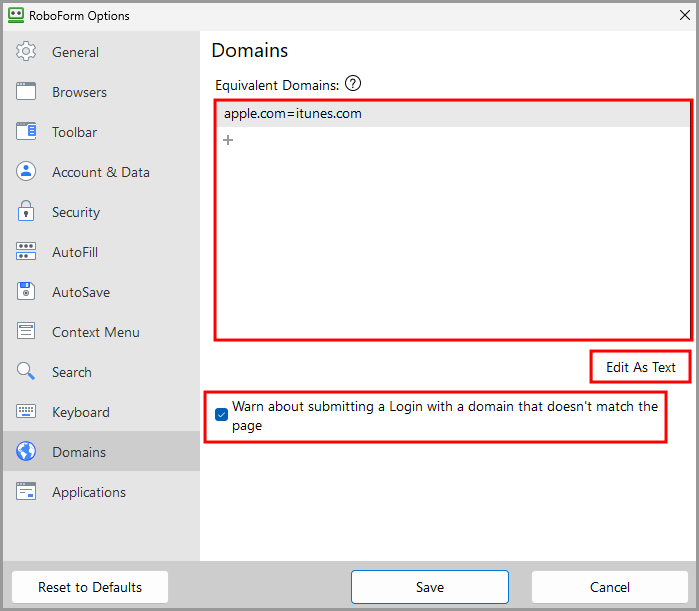
Task: Open AutoSave options
Action: tap(101, 292)
